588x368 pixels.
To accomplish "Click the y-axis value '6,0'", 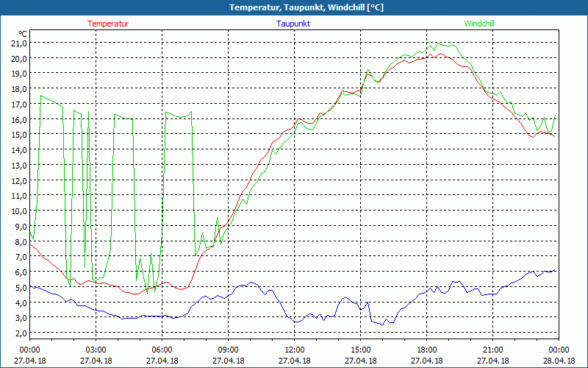I will click(x=21, y=272).
